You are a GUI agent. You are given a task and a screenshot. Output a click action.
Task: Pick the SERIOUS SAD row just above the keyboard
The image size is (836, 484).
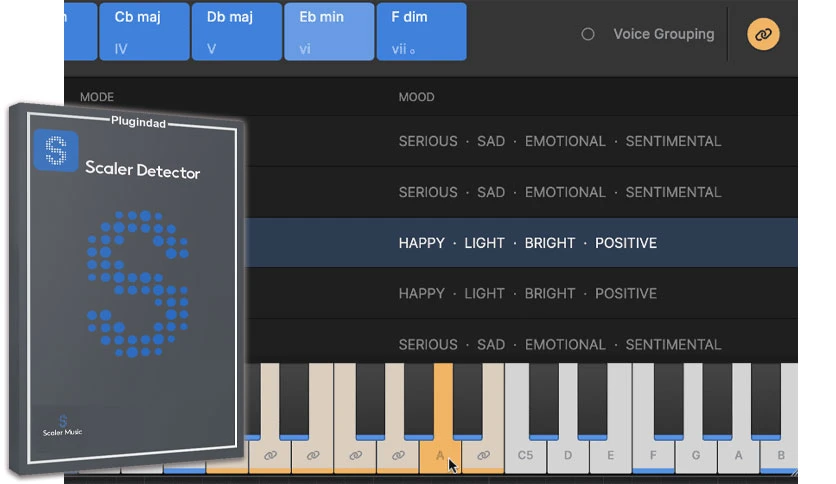[x=521, y=342]
